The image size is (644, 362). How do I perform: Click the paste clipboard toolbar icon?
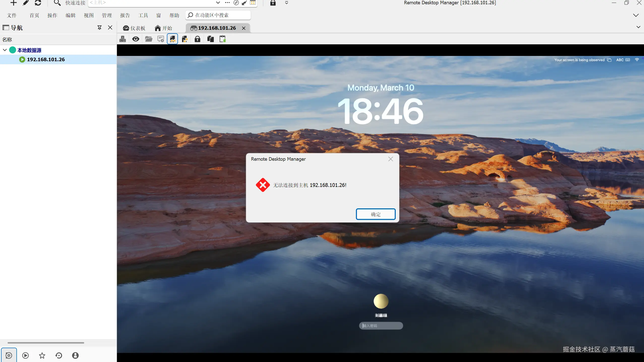coord(223,39)
